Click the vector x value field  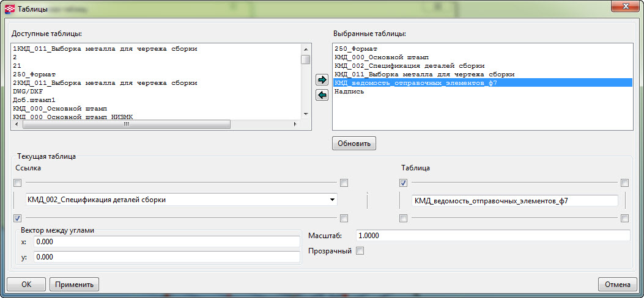pyautogui.click(x=166, y=242)
